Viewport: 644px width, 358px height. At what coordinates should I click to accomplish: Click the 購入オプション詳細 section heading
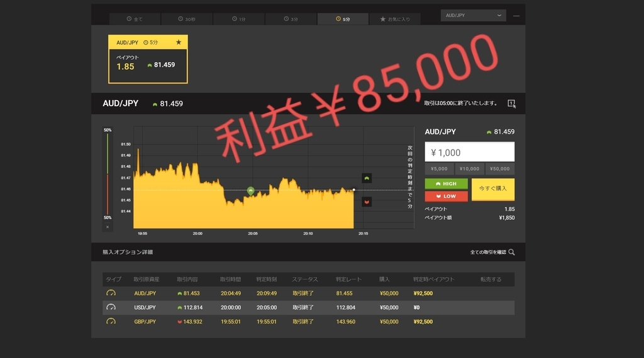pyautogui.click(x=128, y=252)
